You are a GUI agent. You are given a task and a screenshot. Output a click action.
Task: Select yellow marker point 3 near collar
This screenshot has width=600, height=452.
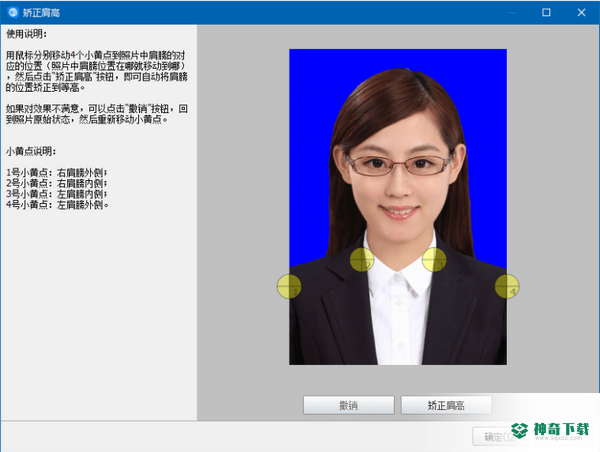pos(434,259)
